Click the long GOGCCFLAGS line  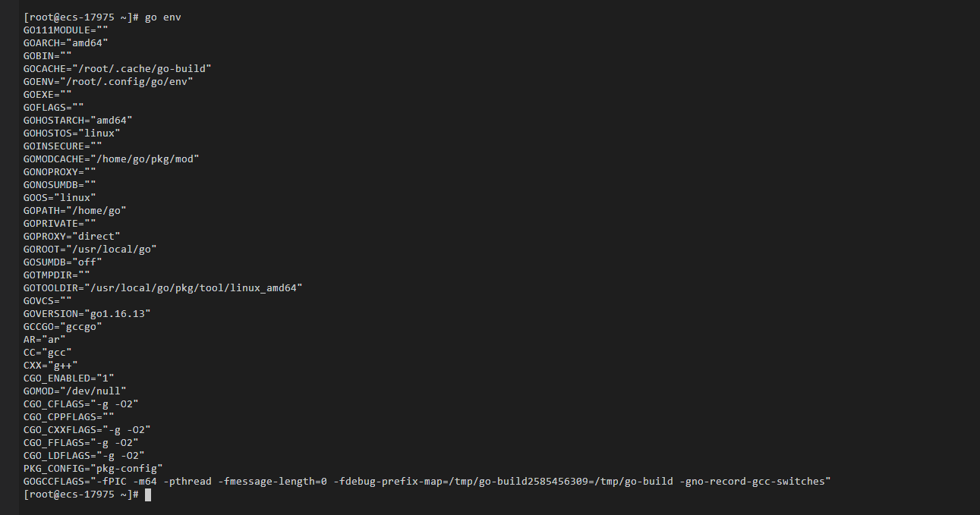pyautogui.click(x=427, y=481)
